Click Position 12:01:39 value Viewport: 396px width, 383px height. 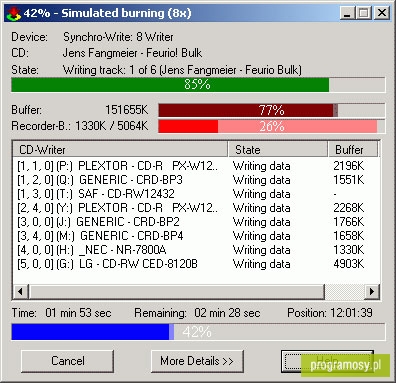pos(351,313)
